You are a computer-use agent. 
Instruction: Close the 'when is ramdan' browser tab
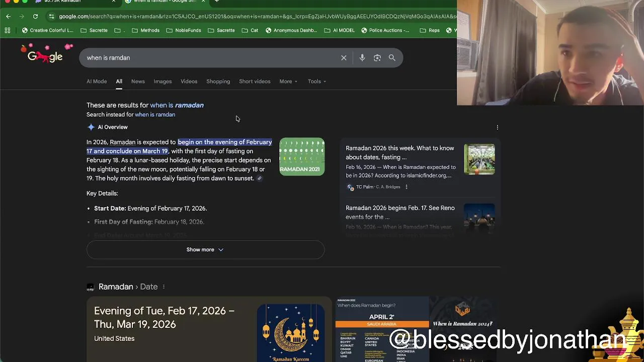coord(203,2)
